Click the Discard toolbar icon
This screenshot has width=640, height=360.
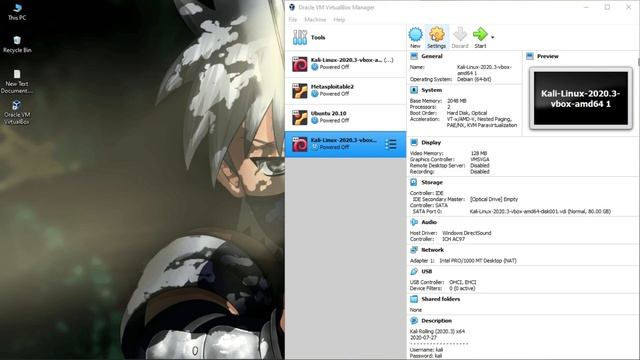click(x=460, y=37)
